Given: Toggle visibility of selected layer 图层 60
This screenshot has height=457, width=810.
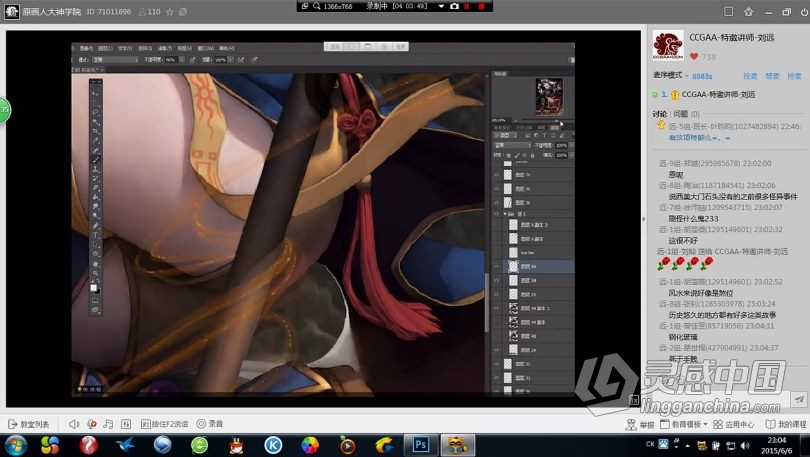Looking at the screenshot, I should (x=496, y=266).
